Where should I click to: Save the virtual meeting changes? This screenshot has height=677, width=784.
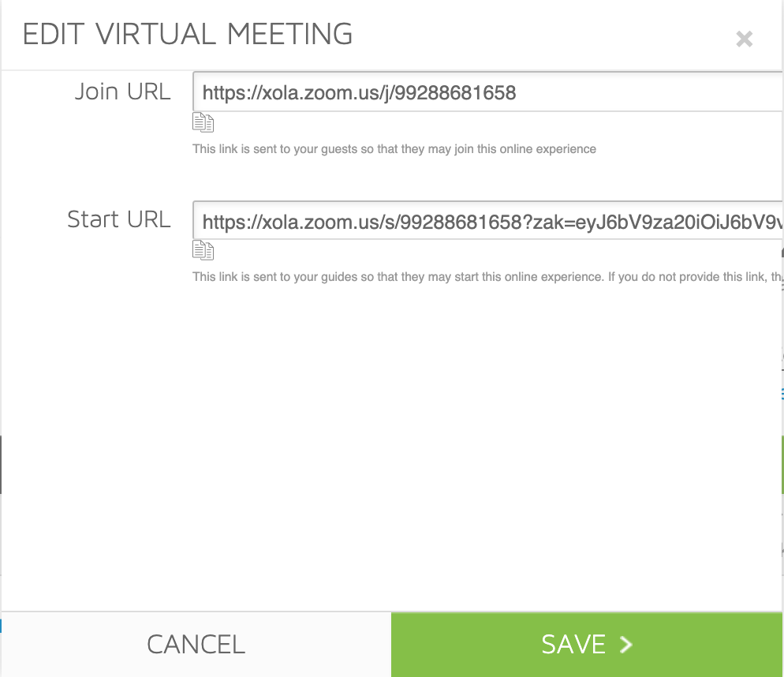coord(587,645)
